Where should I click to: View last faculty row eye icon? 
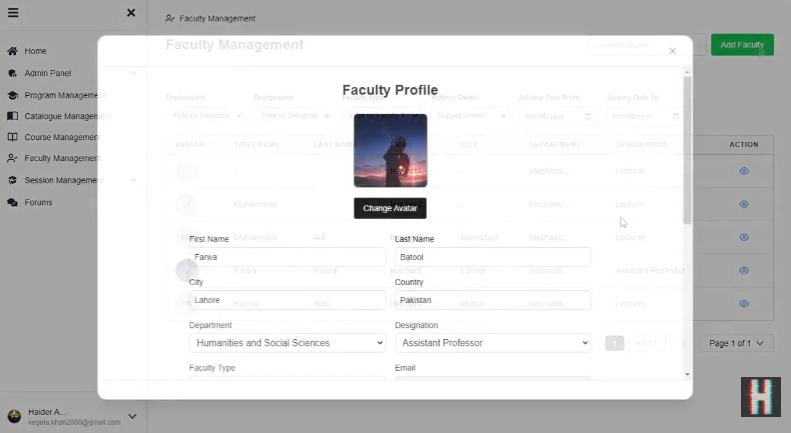point(744,303)
